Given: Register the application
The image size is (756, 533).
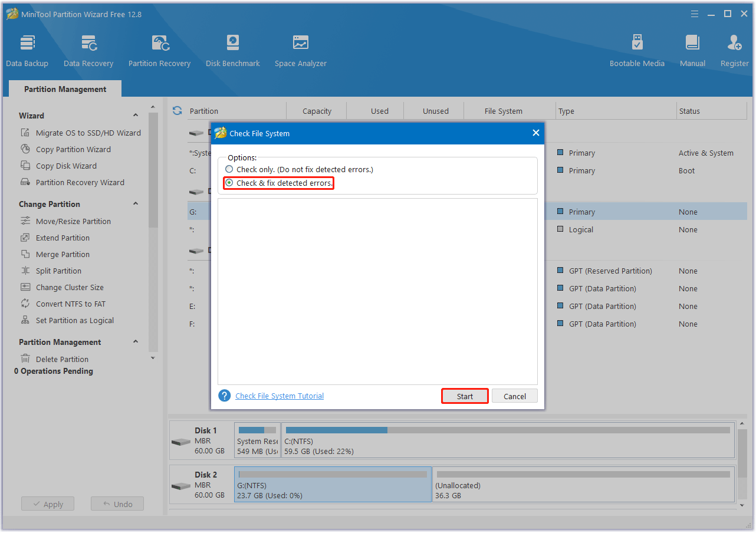Looking at the screenshot, I should coord(734,50).
